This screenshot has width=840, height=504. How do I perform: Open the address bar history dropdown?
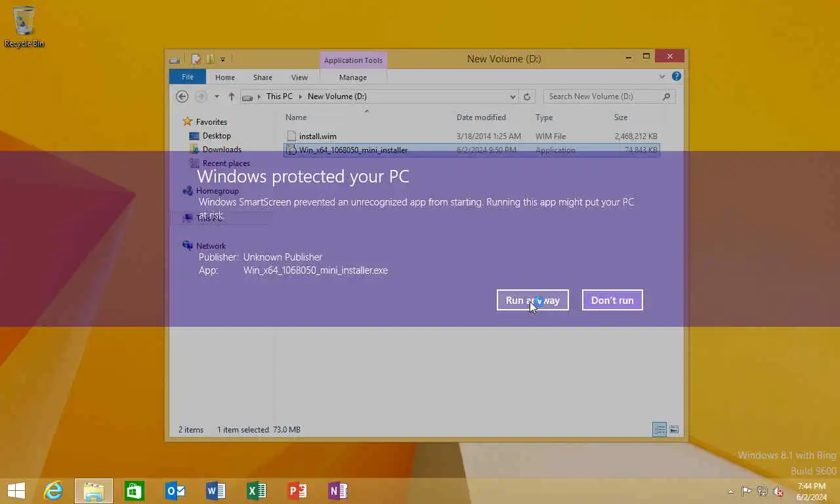click(x=513, y=96)
